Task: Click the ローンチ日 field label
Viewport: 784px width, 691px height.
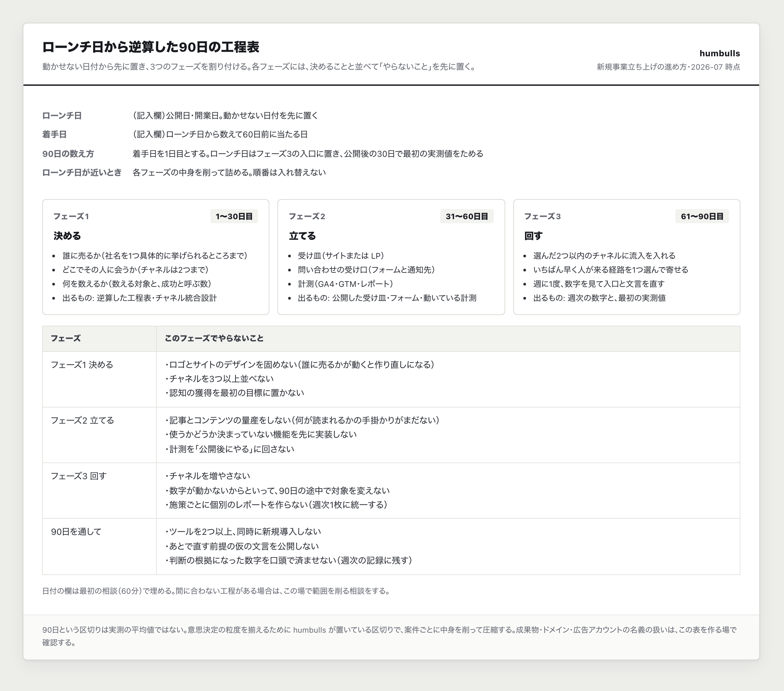Action: point(62,116)
